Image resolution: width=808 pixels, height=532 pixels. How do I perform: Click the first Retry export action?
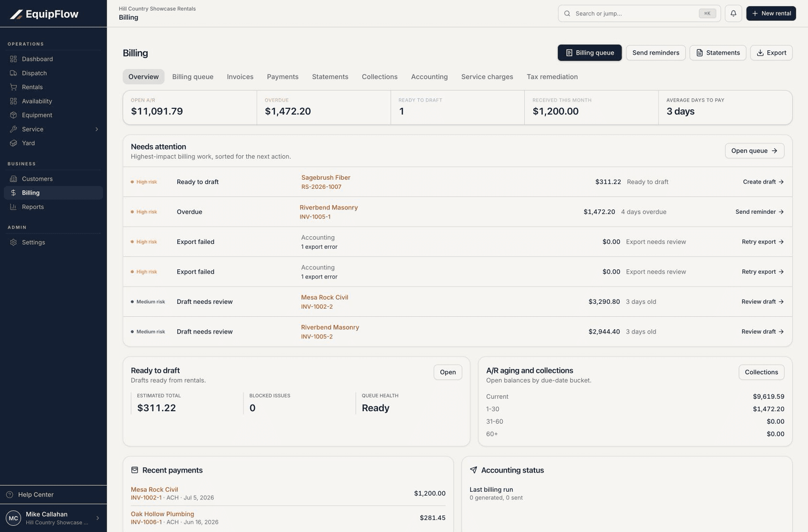[762, 242]
